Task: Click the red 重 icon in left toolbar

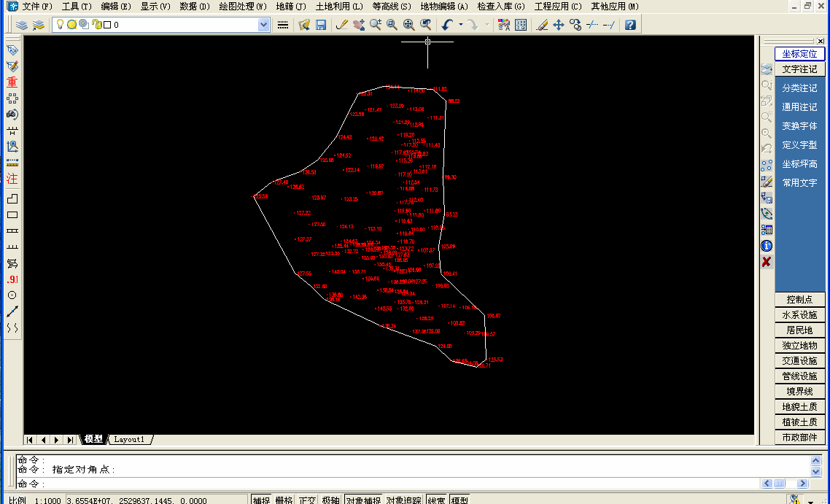Action: click(x=12, y=82)
